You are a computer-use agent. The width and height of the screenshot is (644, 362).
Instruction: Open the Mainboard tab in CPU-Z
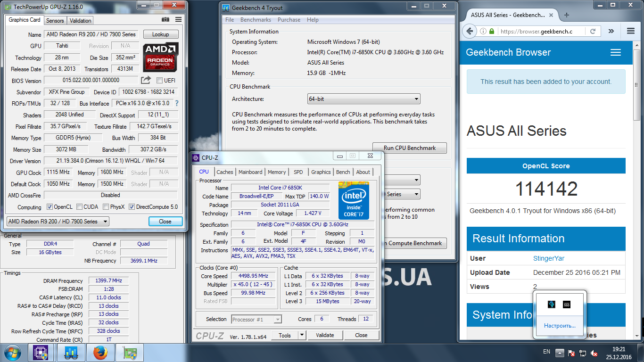pos(250,172)
